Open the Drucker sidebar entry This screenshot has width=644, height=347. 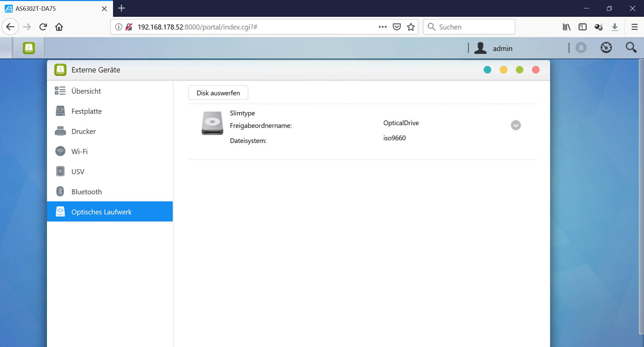click(84, 131)
